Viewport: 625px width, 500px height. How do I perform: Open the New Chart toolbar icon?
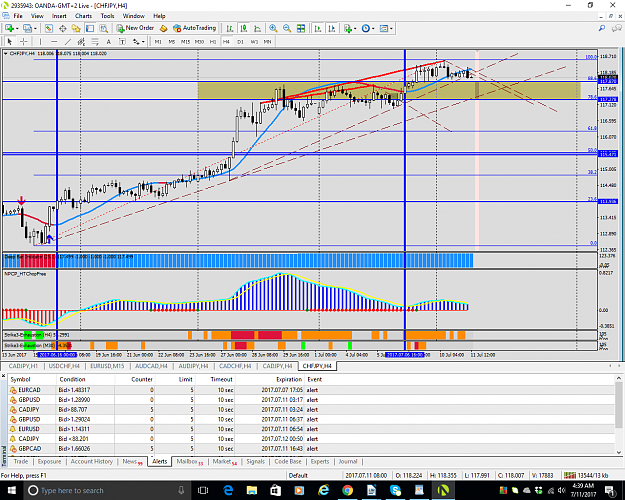pos(9,28)
